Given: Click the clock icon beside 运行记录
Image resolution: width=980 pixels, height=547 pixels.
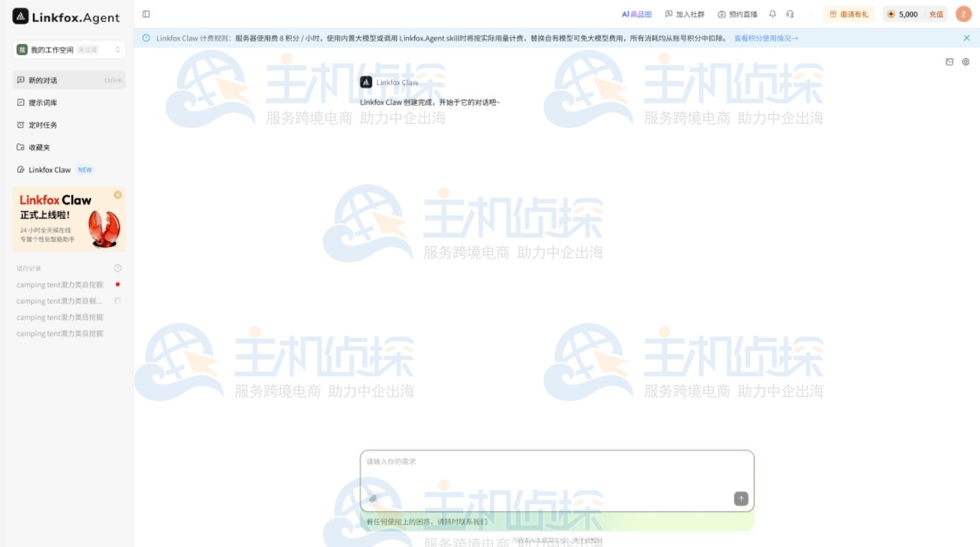Looking at the screenshot, I should 118,268.
